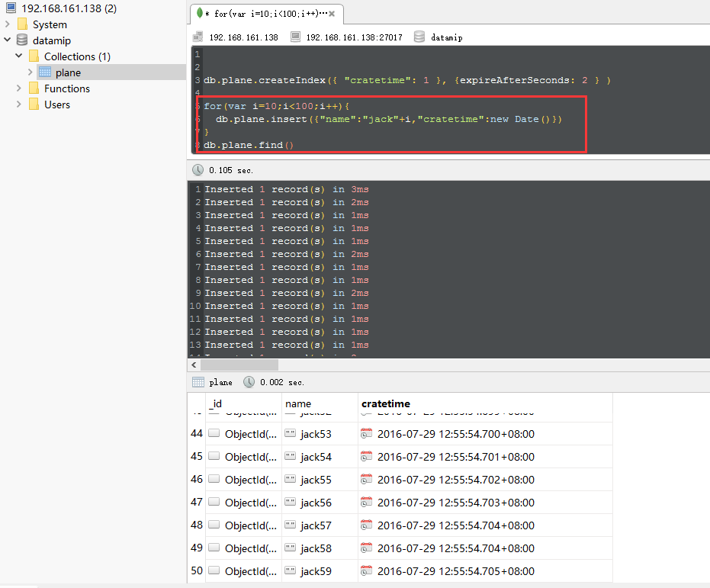Image resolution: width=710 pixels, height=588 pixels.
Task: Click the ObjectId cell in row 48
Action: click(x=243, y=525)
